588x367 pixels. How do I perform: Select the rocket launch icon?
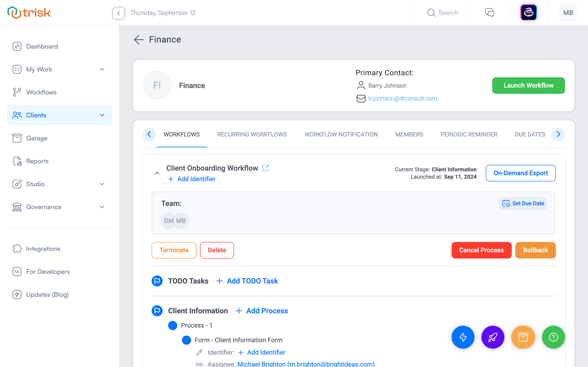[x=493, y=337]
